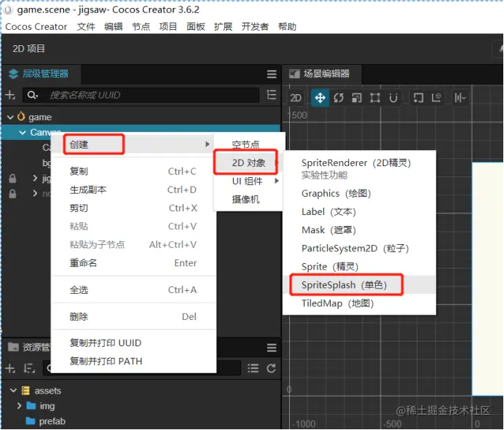Image resolution: width=504 pixels, height=430 pixels.
Task: Open Assets panel hamburger menu
Action: tap(272, 348)
